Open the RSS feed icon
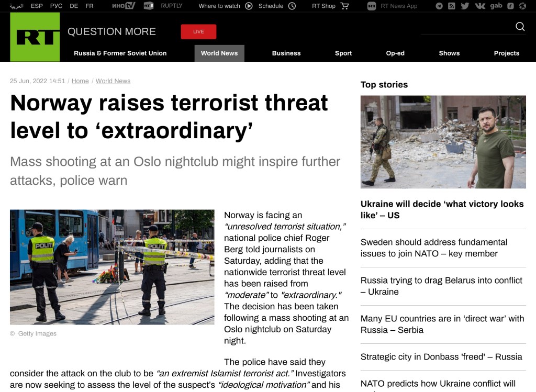Screen dimensions: 536x392 tap(452, 6)
